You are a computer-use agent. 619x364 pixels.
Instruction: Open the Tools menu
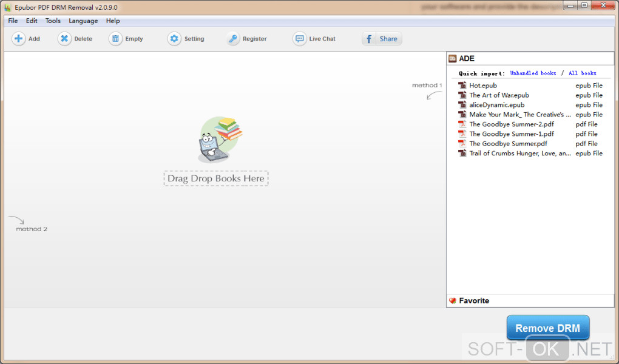53,21
